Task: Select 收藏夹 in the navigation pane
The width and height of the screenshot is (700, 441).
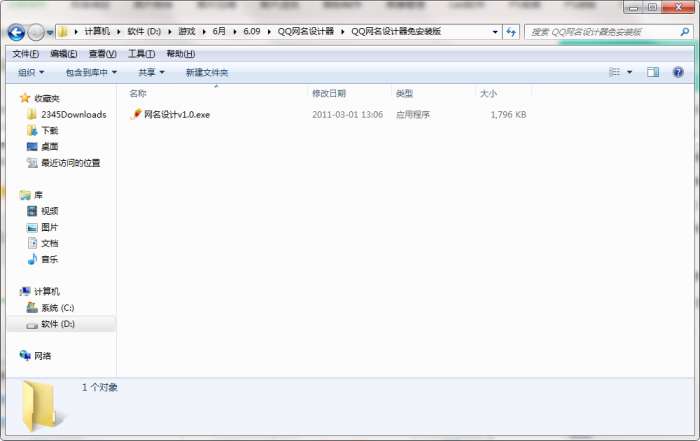Action: pos(47,99)
